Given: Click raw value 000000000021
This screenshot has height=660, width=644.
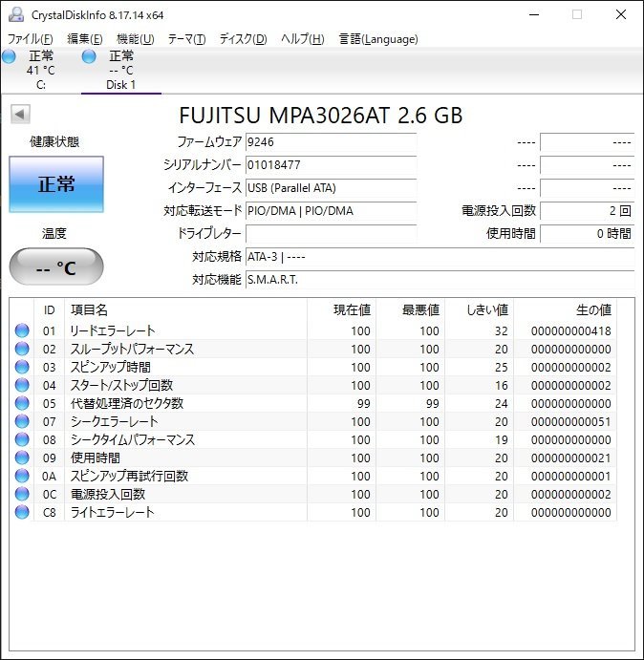Looking at the screenshot, I should (x=570, y=458).
